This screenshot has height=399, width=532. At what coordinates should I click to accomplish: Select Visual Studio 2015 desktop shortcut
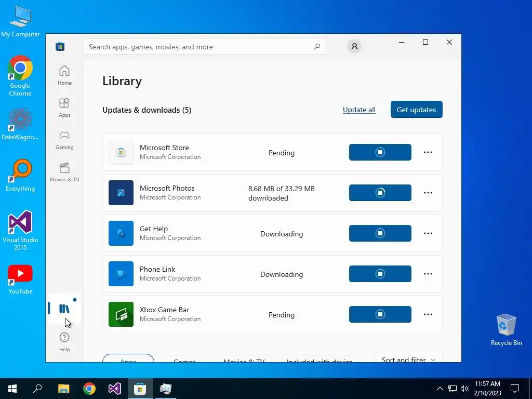pyautogui.click(x=20, y=230)
